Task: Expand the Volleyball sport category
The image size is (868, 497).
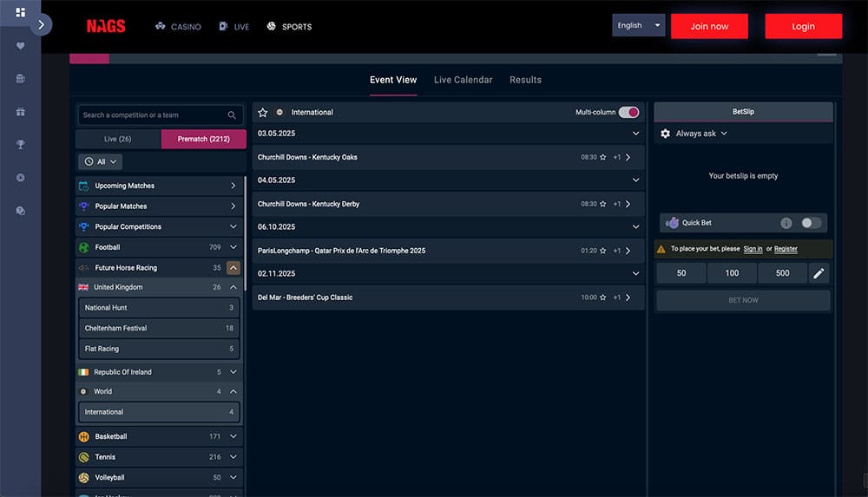Action: point(233,478)
